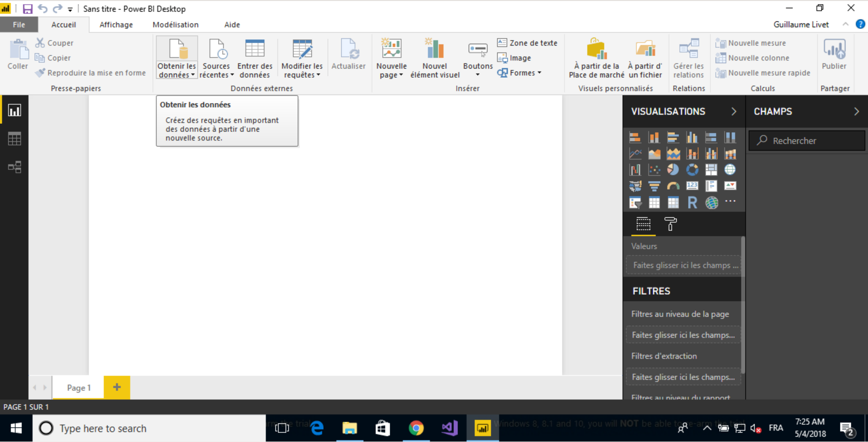This screenshot has height=442, width=868.
Task: Select the ribbon chart visual
Action: coord(730,154)
